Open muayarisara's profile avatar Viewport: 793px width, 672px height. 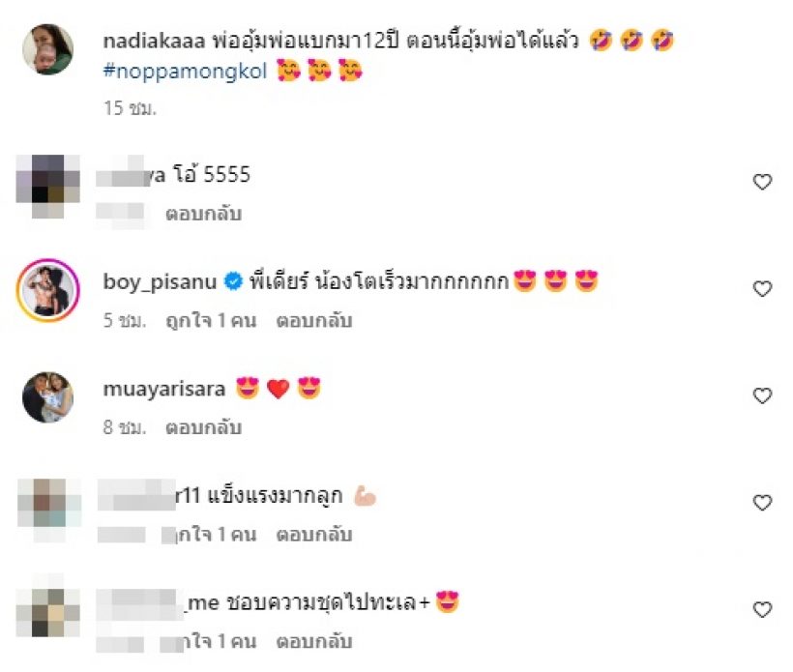(x=48, y=397)
